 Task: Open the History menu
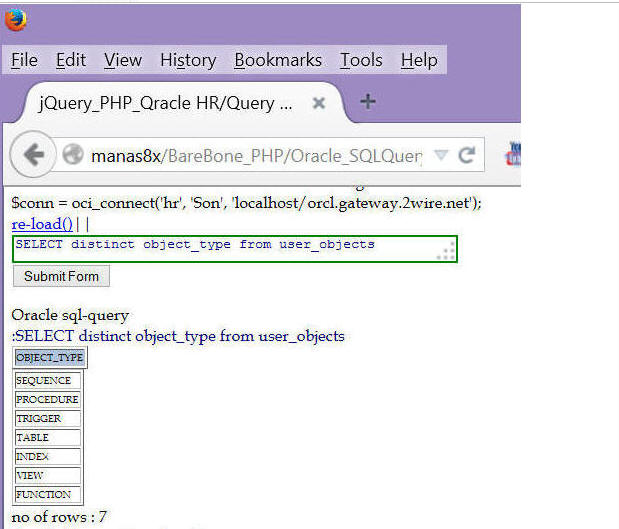[187, 60]
